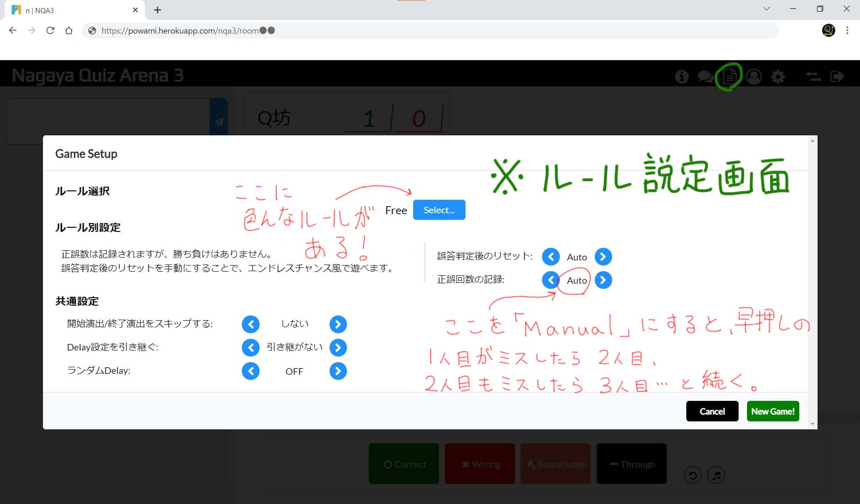This screenshot has width=860, height=504.
Task: Open the settings gear icon
Action: pyautogui.click(x=778, y=77)
